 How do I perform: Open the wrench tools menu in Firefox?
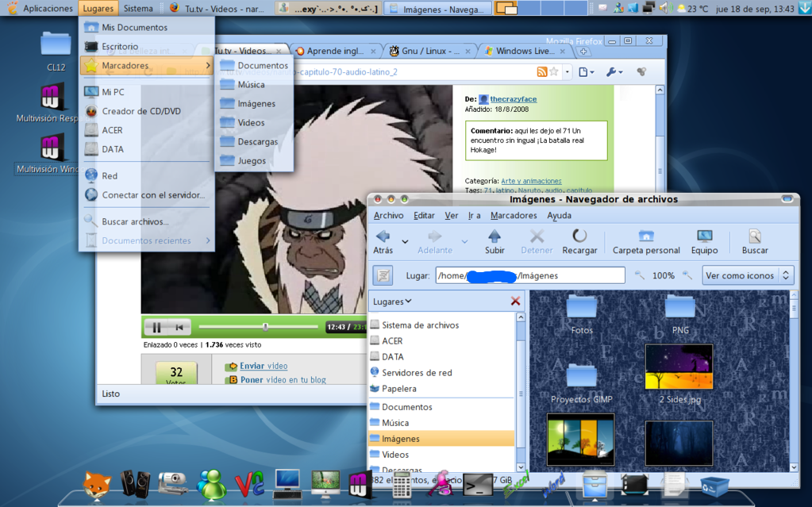click(x=614, y=72)
